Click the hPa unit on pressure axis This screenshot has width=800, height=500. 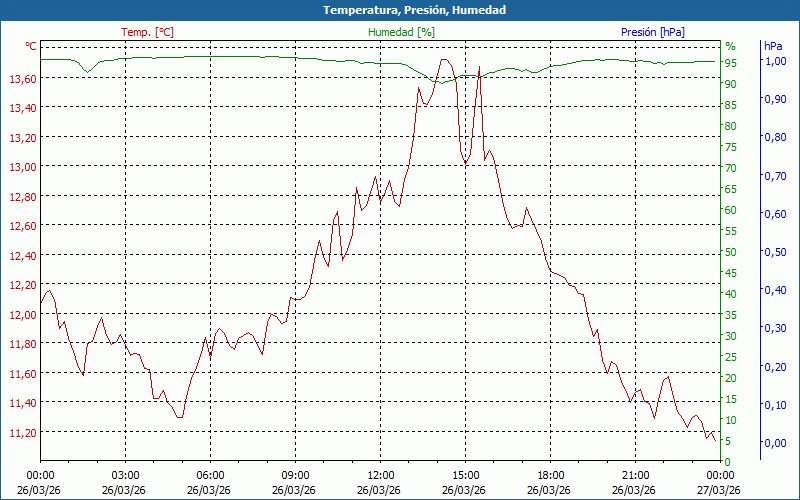pyautogui.click(x=773, y=47)
